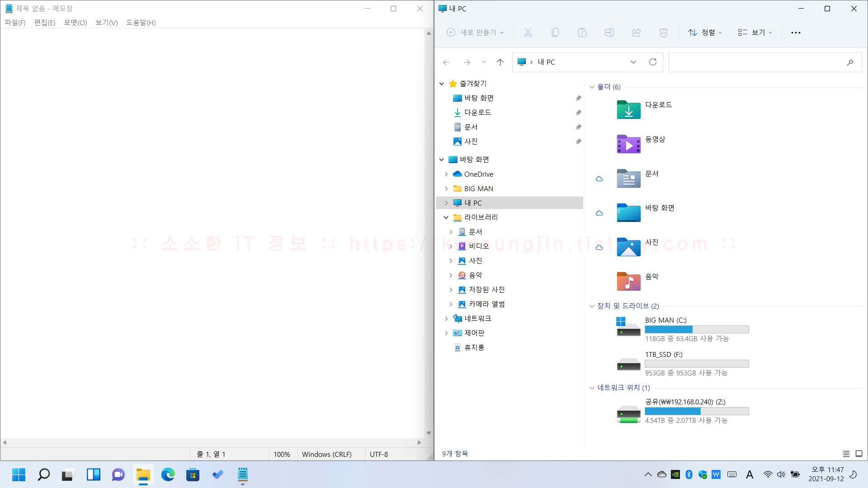The image size is (868, 488).
Task: Click the Delete trash can icon
Action: pos(663,33)
